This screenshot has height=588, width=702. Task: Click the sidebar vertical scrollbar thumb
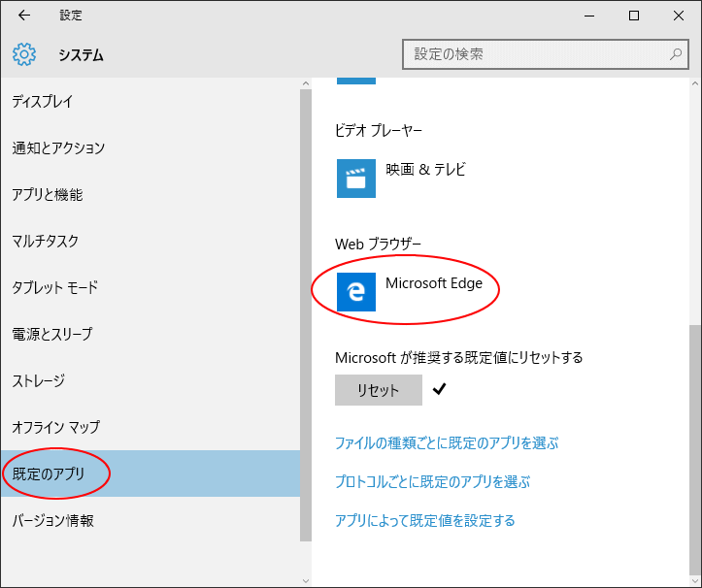click(x=306, y=315)
